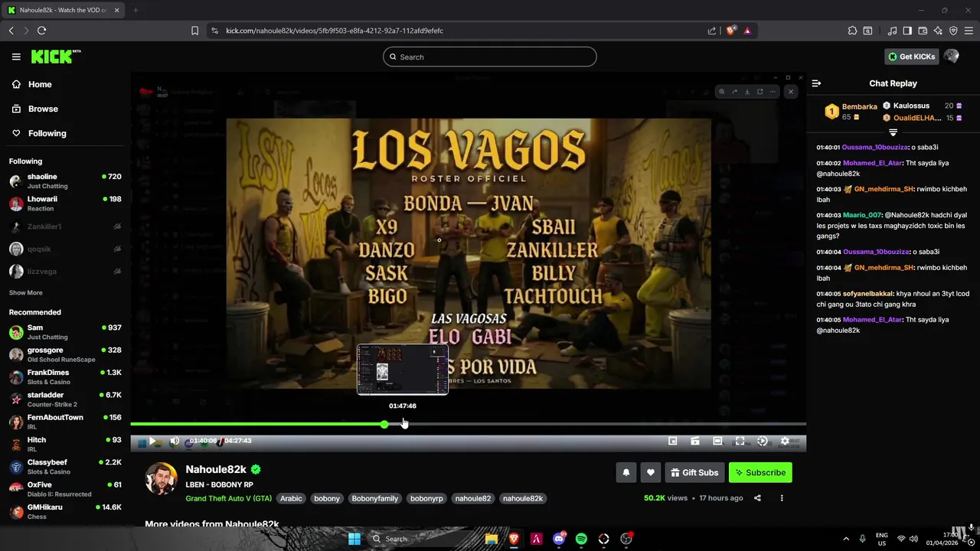
Task: Select the Bobonyfamily tag
Action: [x=375, y=498]
